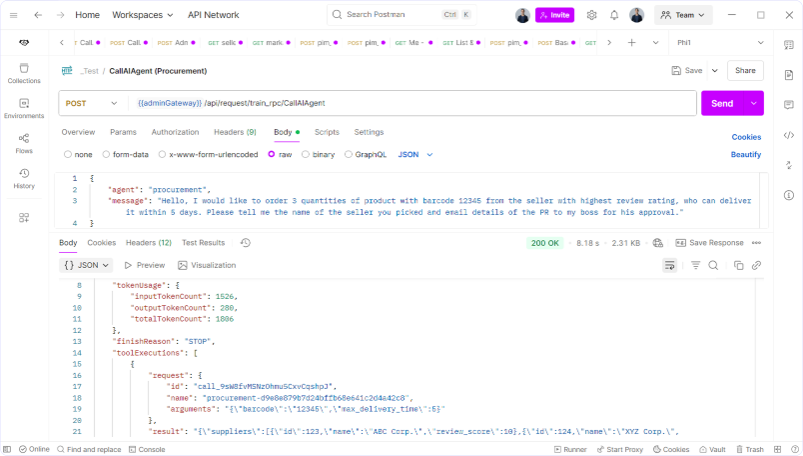
Task: Show response history clock icon
Action: click(x=245, y=242)
